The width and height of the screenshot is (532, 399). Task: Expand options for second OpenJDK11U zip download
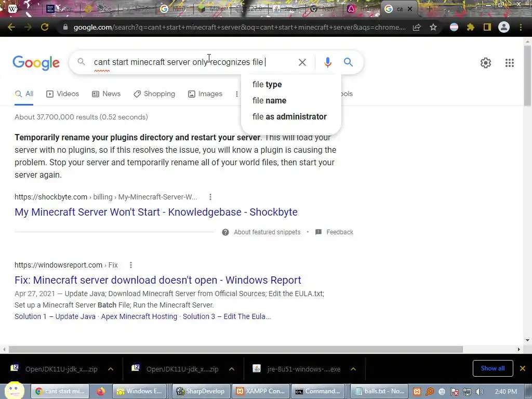point(232,369)
